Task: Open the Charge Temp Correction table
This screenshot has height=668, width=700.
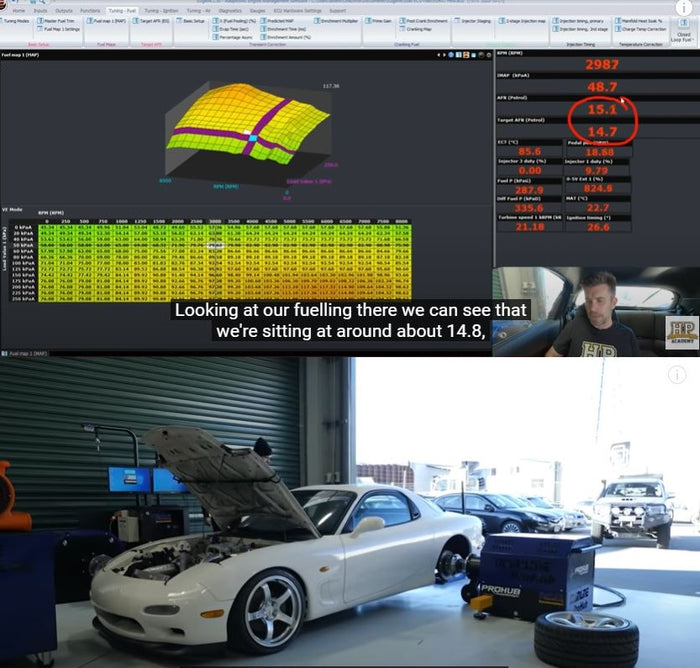Action: [641, 29]
